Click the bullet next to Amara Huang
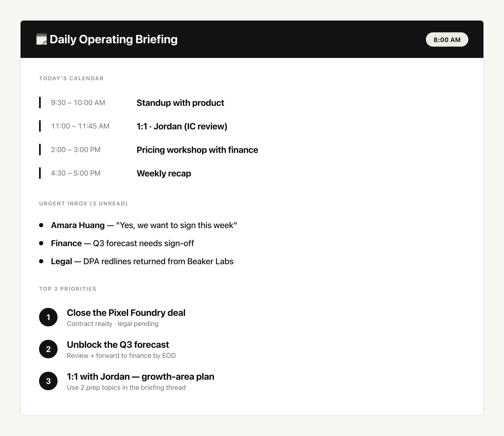Image resolution: width=504 pixels, height=436 pixels. [x=41, y=225]
